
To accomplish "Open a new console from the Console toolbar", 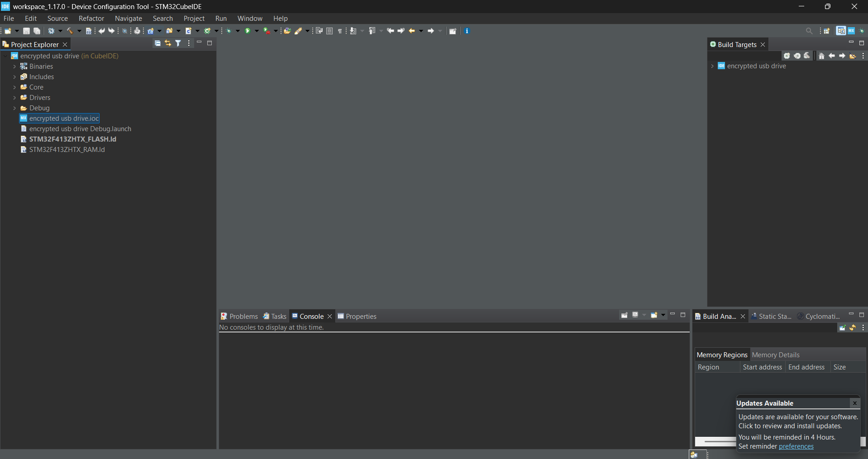I will tap(655, 315).
